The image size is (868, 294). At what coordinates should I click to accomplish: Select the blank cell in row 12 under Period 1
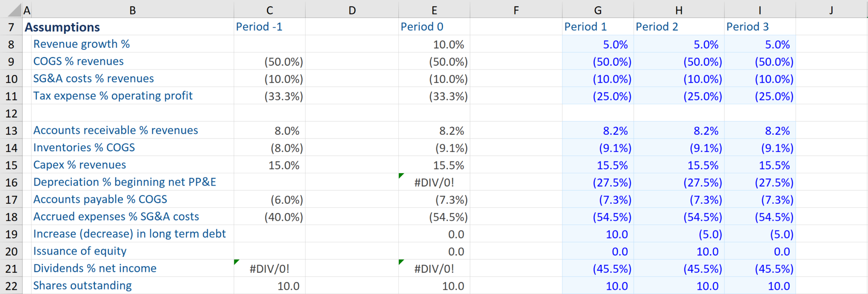pyautogui.click(x=597, y=113)
